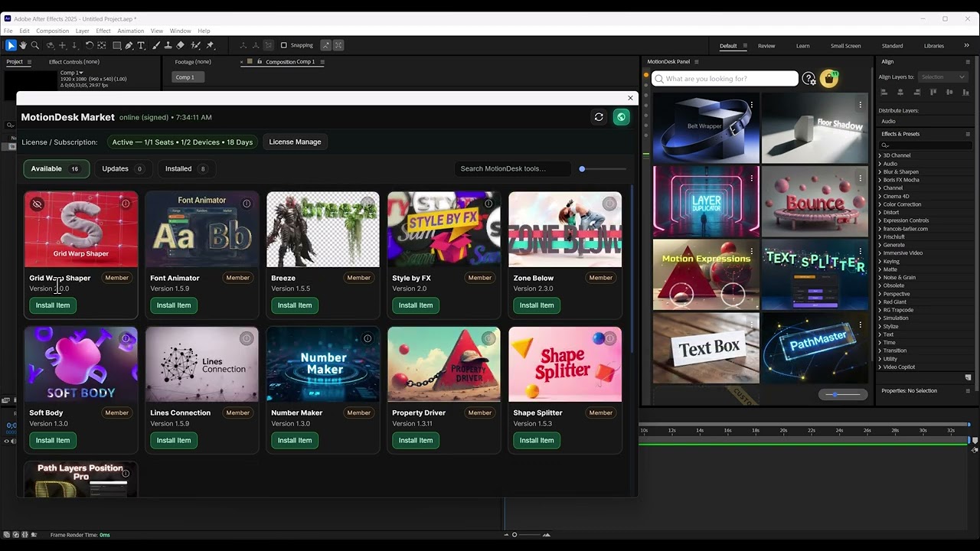The height and width of the screenshot is (551, 980).
Task: Click align left edges icon
Action: pyautogui.click(x=884, y=92)
